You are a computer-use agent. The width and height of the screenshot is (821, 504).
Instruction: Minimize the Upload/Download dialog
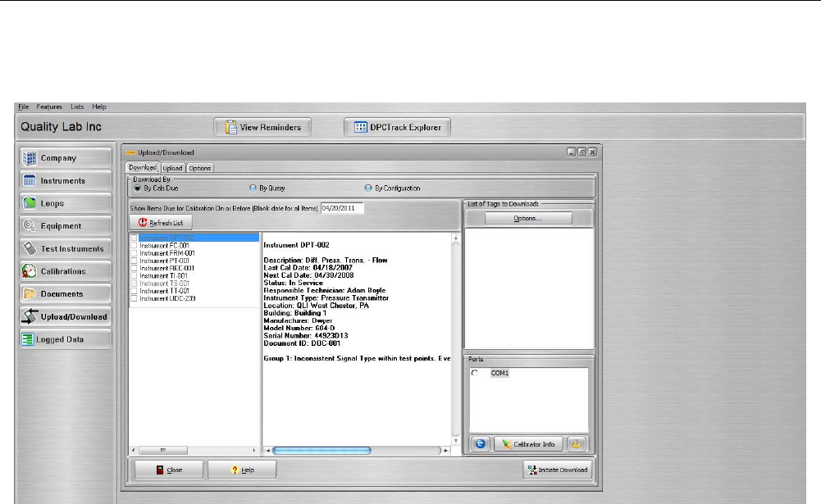(x=571, y=152)
